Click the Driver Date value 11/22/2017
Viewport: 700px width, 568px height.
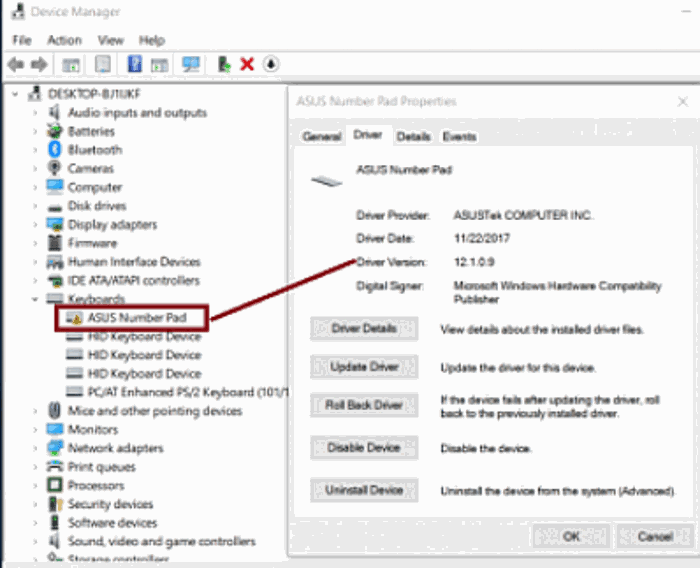pos(482,238)
